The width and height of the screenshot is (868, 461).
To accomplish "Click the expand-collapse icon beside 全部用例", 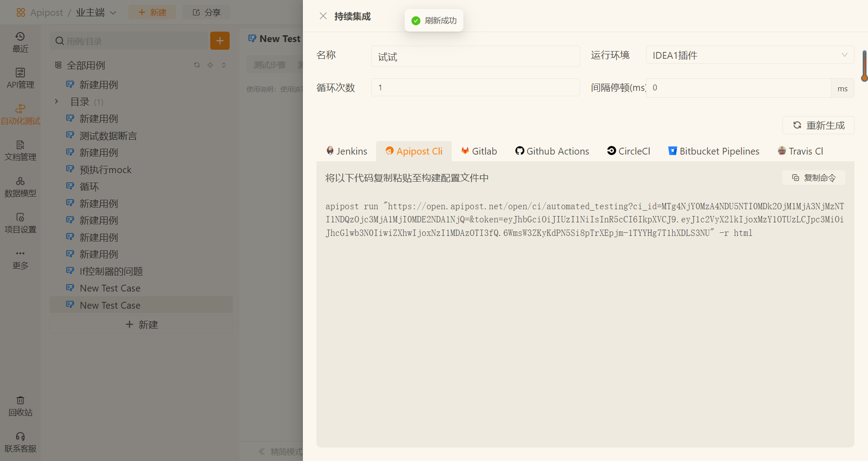I will 224,65.
